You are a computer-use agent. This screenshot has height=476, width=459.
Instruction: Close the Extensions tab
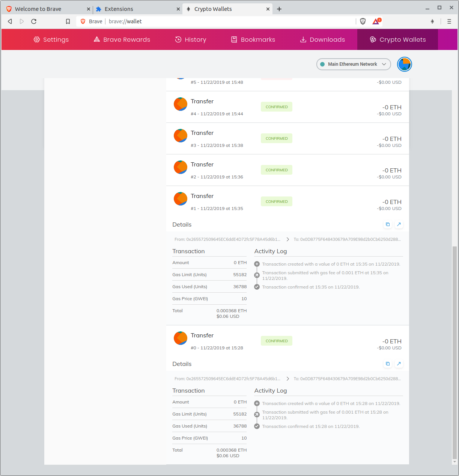(178, 9)
